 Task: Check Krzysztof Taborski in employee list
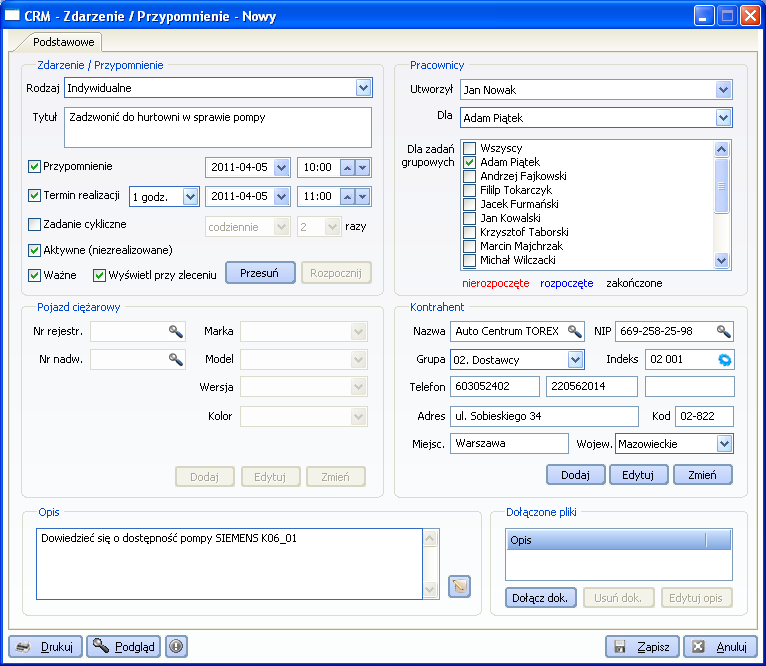click(469, 232)
